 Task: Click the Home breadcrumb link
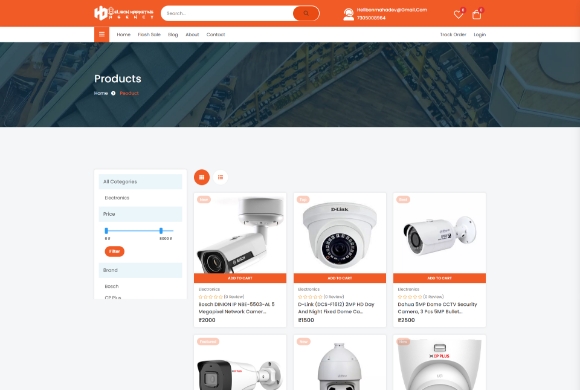101,93
